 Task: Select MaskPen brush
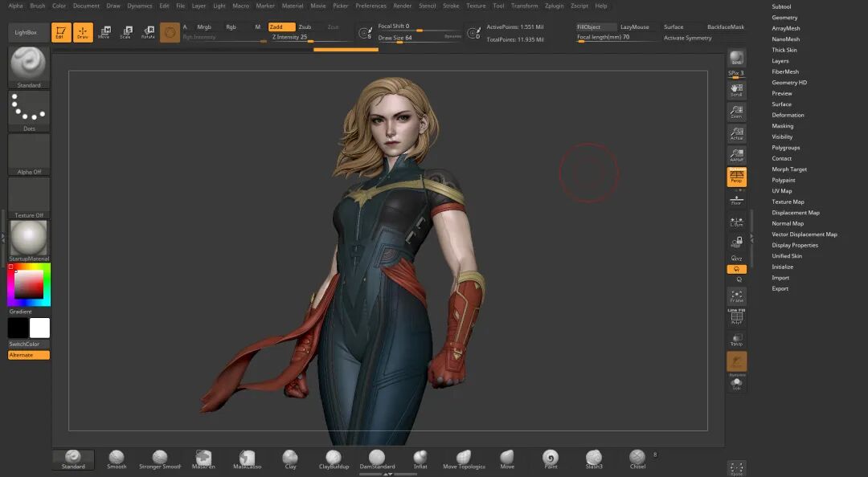click(203, 459)
